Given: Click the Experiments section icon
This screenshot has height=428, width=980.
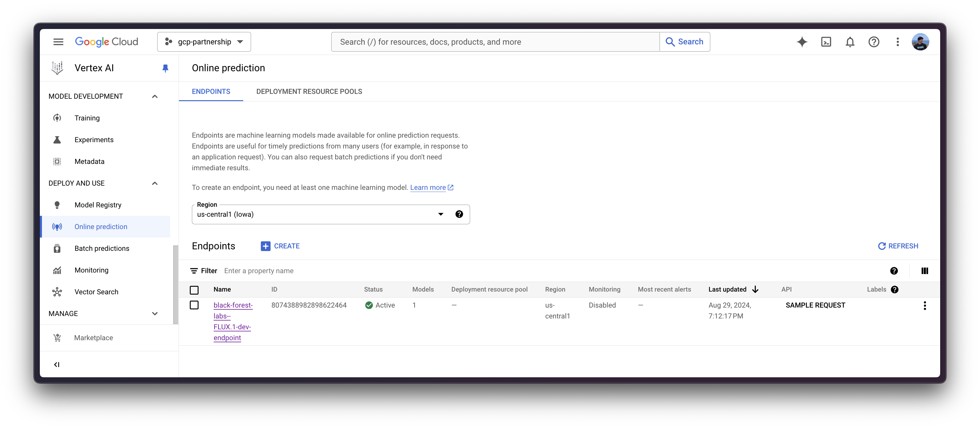Looking at the screenshot, I should (x=57, y=139).
